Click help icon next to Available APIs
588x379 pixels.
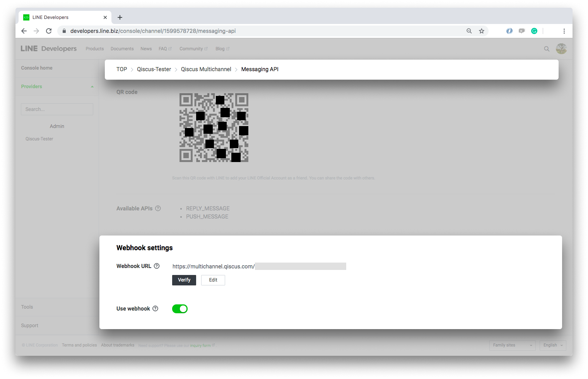[x=158, y=208]
